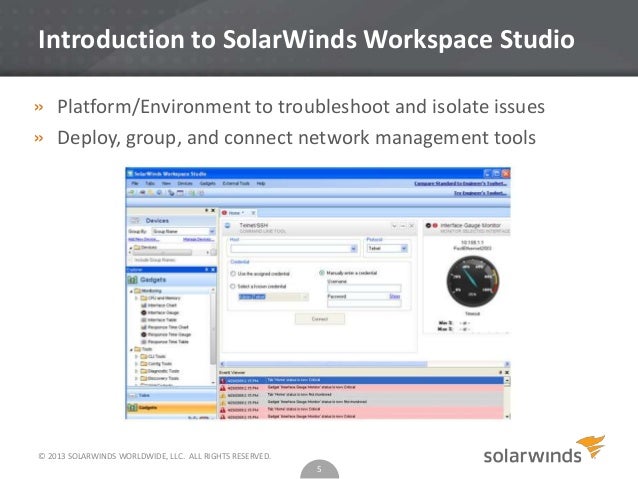Open the View menu
Viewport: 638px width, 479px height.
[x=166, y=184]
